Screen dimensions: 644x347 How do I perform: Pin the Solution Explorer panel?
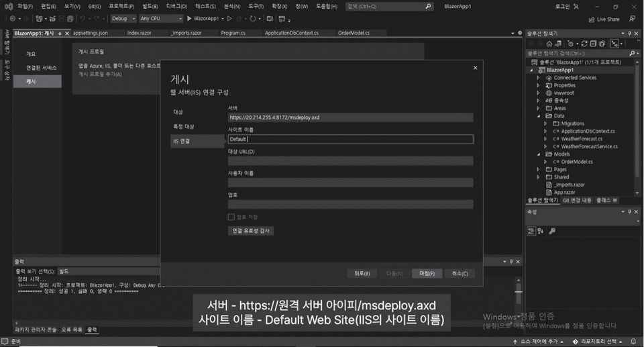point(629,34)
